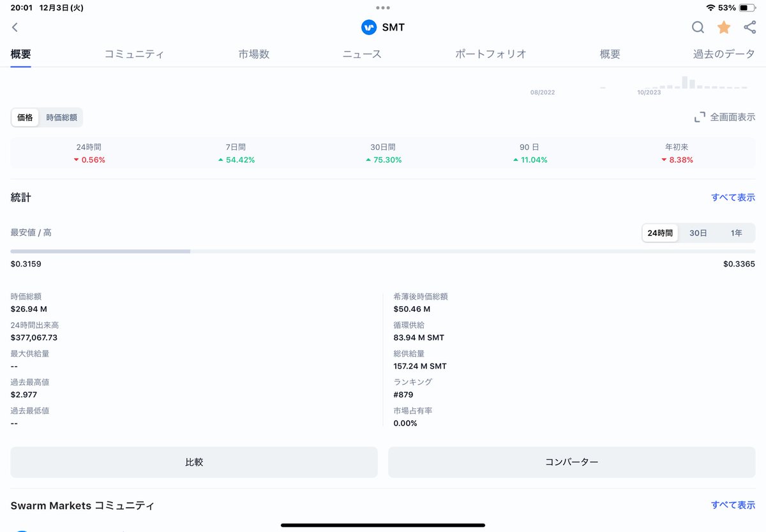The width and height of the screenshot is (766, 532).
Task: Tap 循環供給 value 83.94 M SMT
Action: [419, 338]
